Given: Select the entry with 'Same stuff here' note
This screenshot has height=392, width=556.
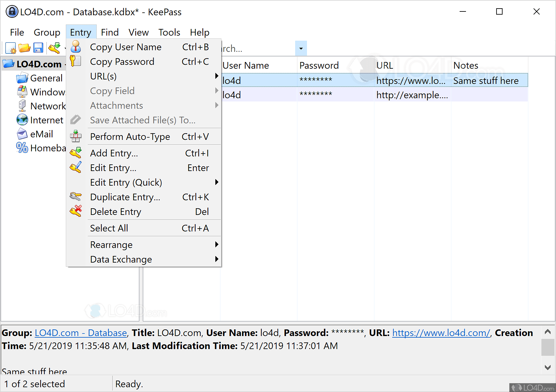Looking at the screenshot, I should click(374, 80).
